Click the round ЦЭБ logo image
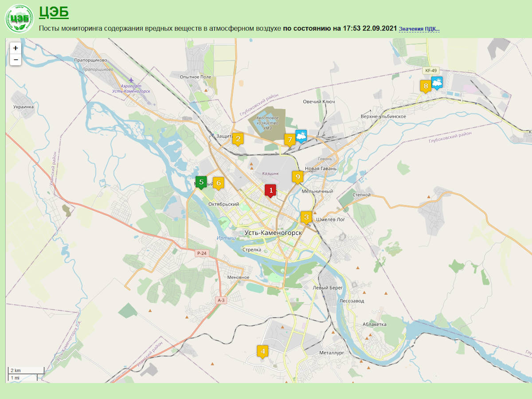Viewport: 532px width, 399px height. coord(19,19)
